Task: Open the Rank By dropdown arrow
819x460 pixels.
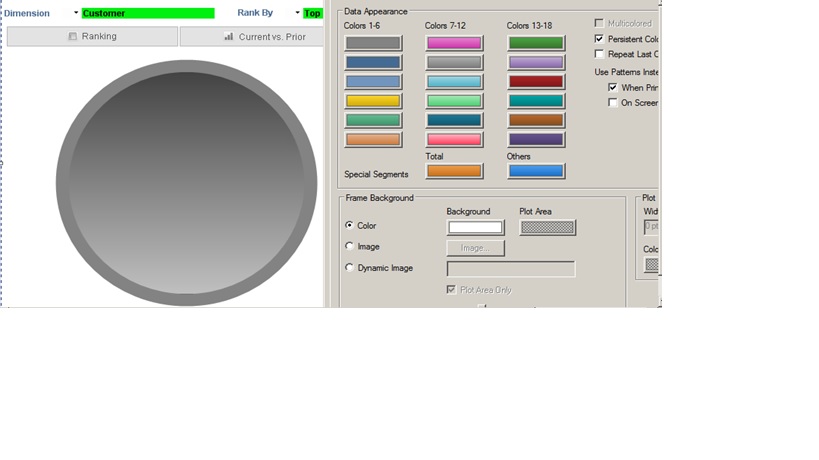Action: pos(297,13)
